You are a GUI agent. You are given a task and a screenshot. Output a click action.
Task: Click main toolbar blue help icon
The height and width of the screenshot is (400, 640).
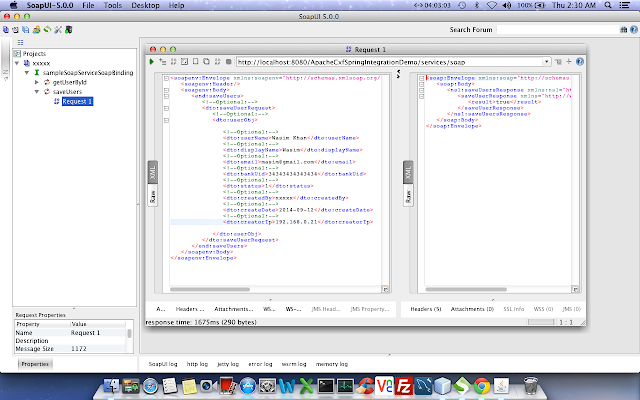[634, 30]
